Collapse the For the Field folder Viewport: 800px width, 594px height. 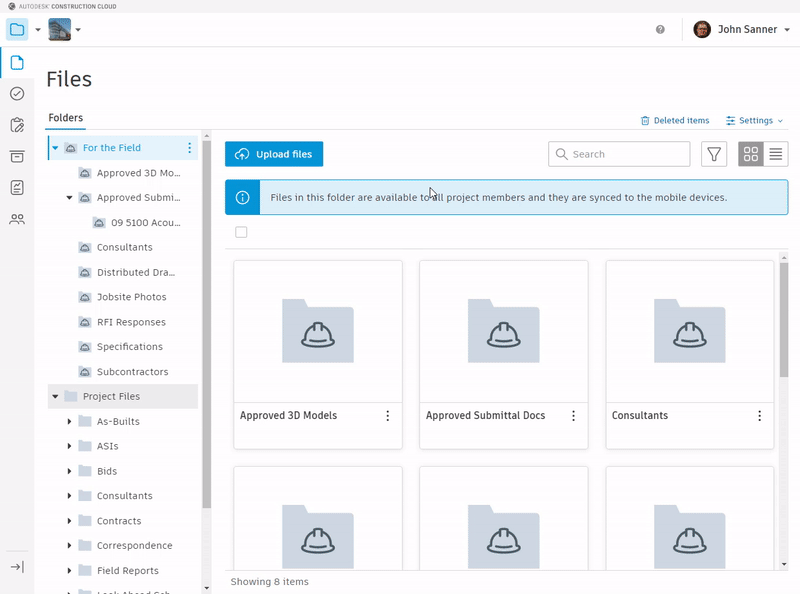[55, 148]
